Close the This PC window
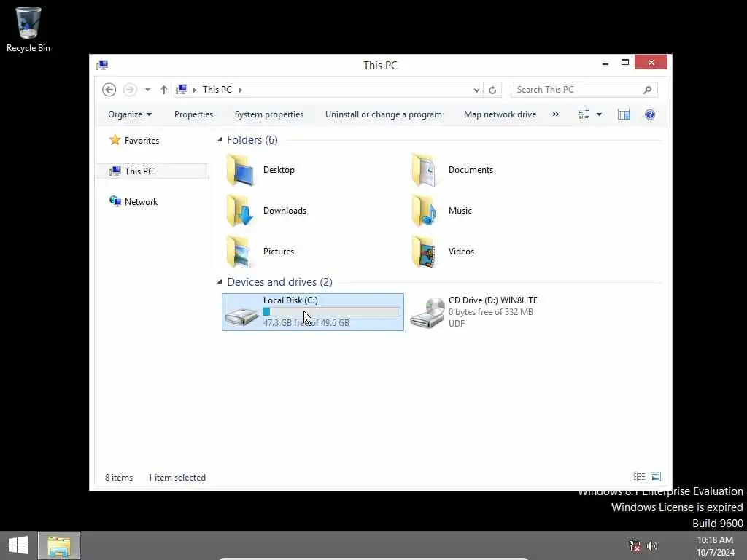This screenshot has height=560, width=747. 651,63
